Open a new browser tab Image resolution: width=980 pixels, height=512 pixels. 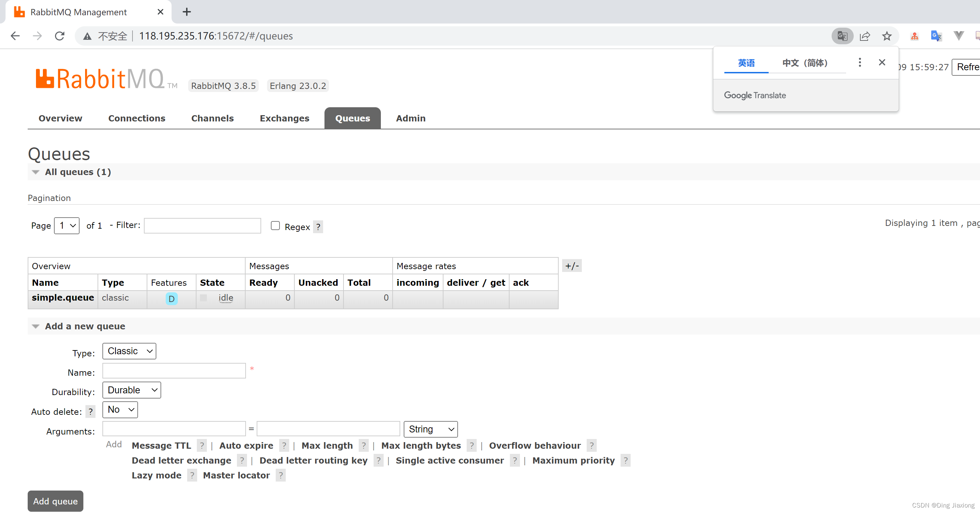point(186,12)
